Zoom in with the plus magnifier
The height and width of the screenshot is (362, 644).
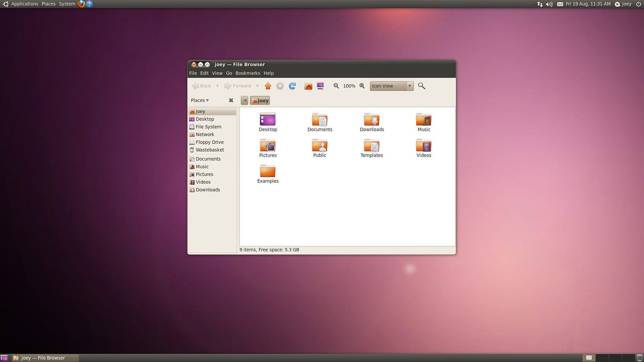point(362,86)
